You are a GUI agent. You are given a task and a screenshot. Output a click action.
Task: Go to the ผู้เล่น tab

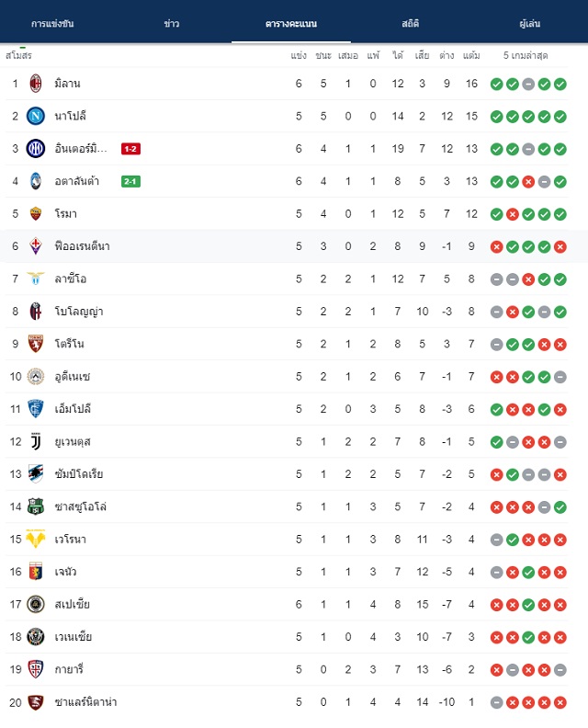(x=529, y=24)
